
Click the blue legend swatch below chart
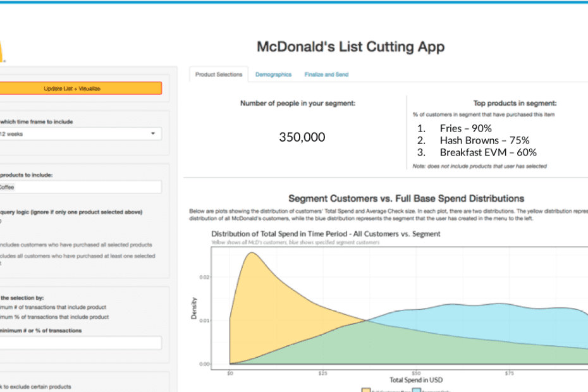coord(416,390)
